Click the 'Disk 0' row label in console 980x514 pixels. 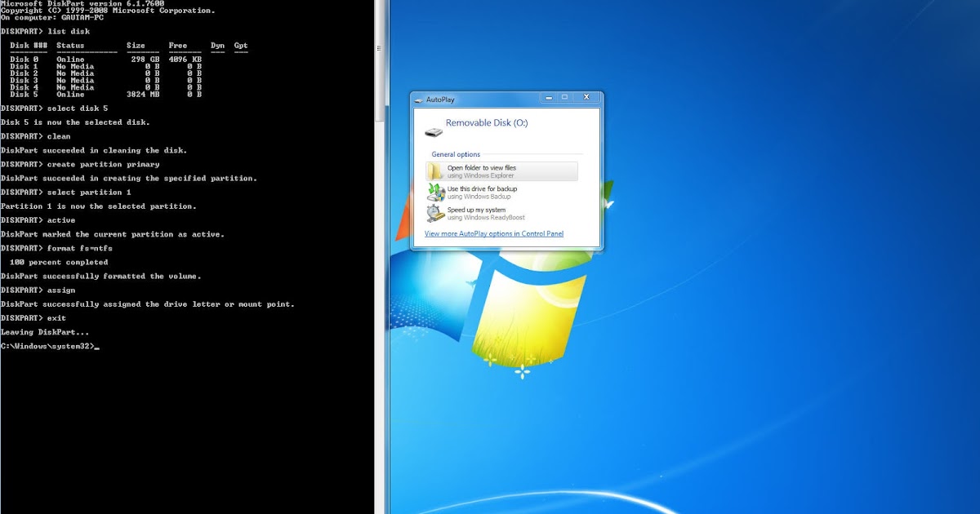[24, 60]
